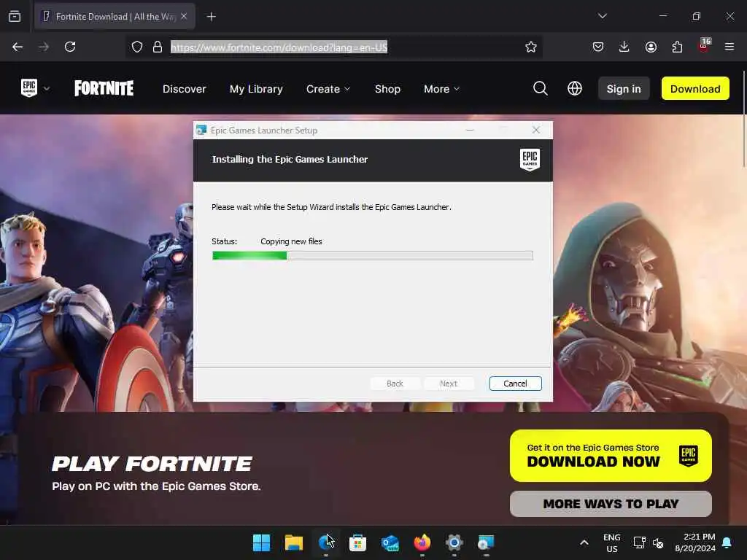Click Download Now on Epic Games Store
The width and height of the screenshot is (747, 560).
pyautogui.click(x=611, y=456)
